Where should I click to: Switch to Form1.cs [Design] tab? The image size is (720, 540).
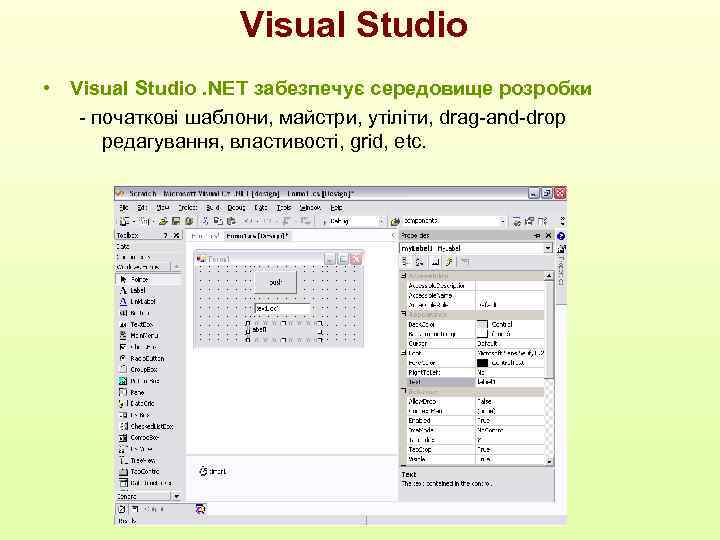257,236
